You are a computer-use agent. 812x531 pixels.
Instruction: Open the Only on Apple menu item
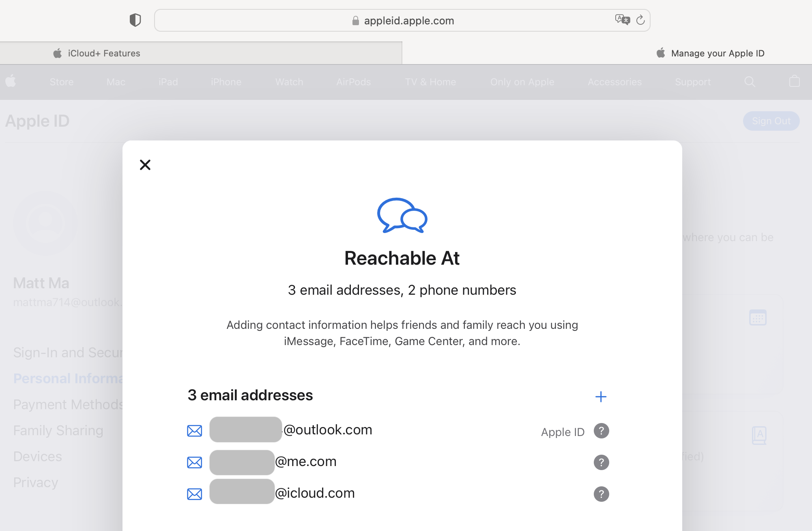[522, 82]
